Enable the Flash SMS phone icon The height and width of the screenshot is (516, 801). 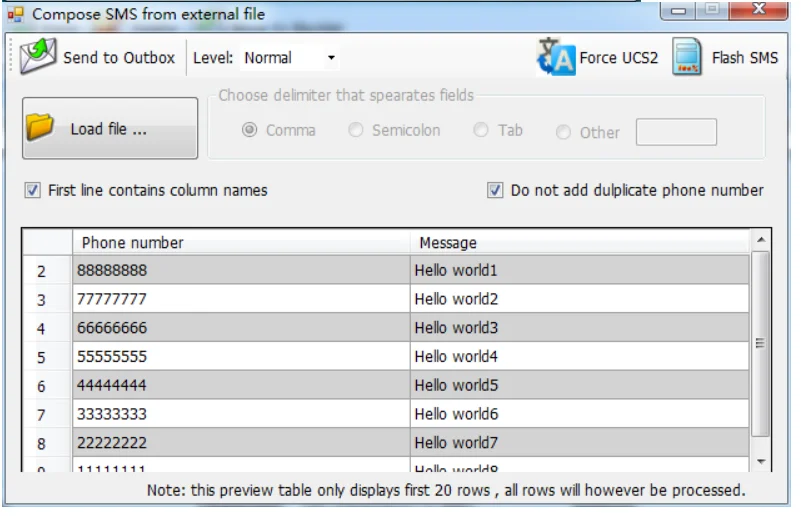coord(687,57)
